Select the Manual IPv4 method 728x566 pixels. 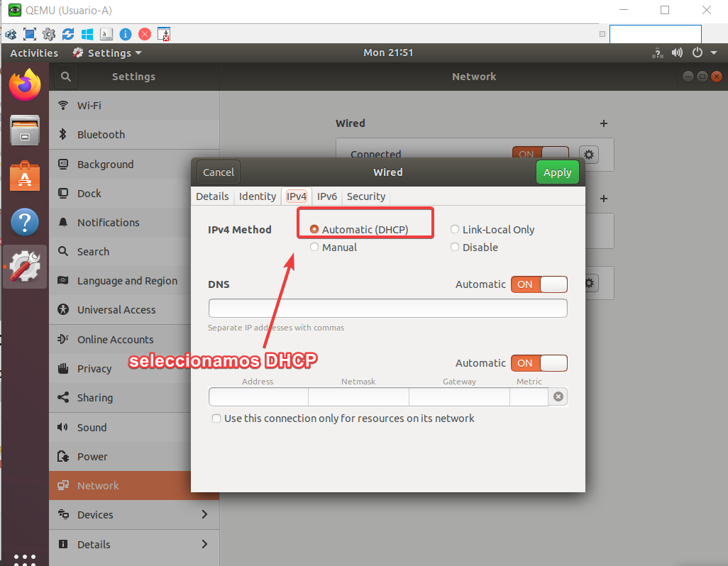[x=315, y=248]
